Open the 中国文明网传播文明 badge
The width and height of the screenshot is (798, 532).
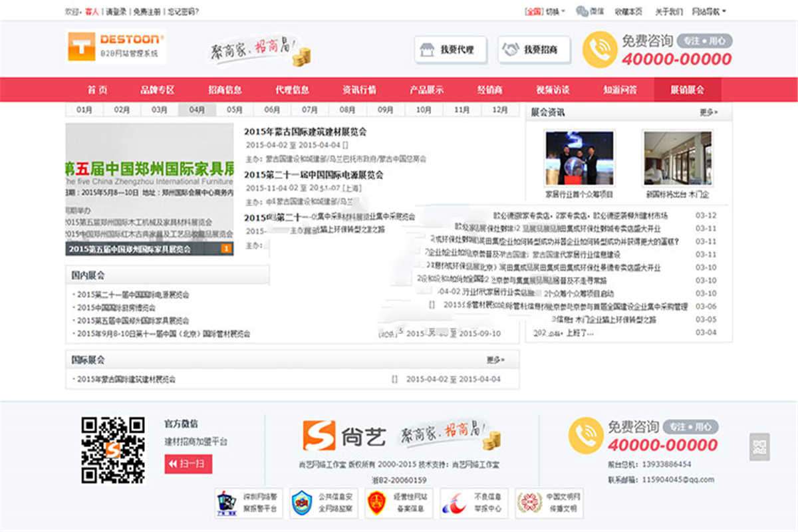pyautogui.click(x=549, y=503)
